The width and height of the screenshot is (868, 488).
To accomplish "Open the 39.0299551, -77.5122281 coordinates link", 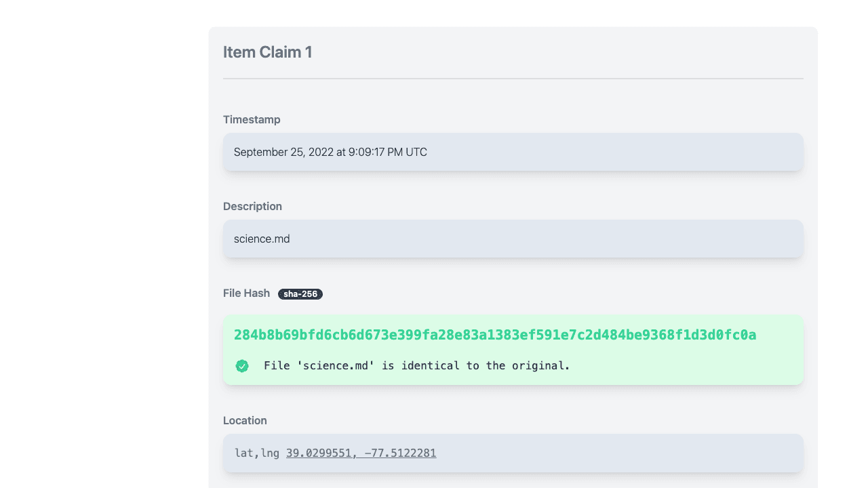I will [361, 453].
